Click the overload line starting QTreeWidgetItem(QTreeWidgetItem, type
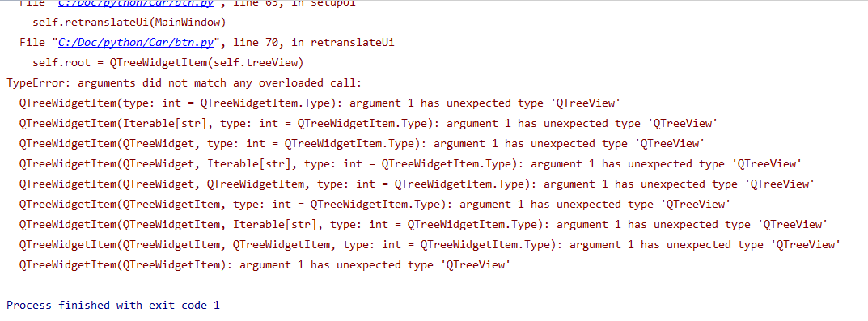 click(375, 205)
